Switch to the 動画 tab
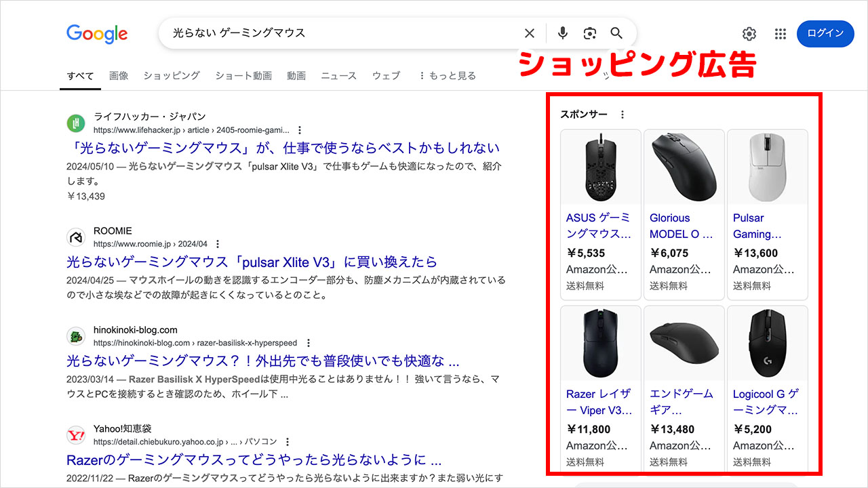Screen dimensions: 868x488 296,76
